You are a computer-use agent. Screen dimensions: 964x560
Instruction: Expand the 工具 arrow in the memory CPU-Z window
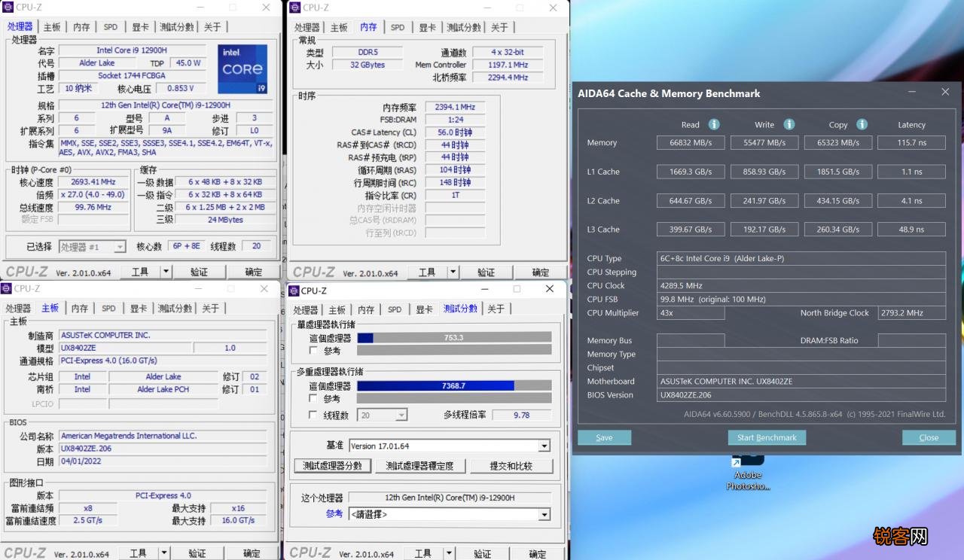[452, 272]
